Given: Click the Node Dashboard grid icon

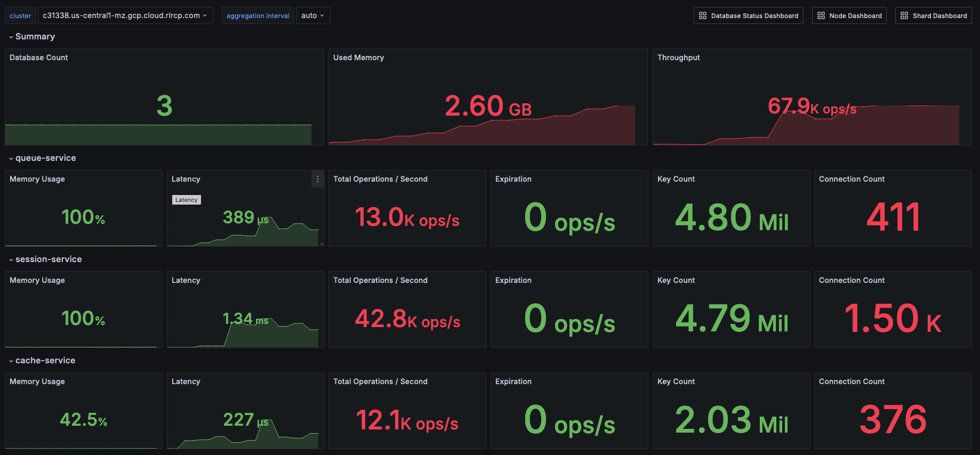Looking at the screenshot, I should coord(821,15).
